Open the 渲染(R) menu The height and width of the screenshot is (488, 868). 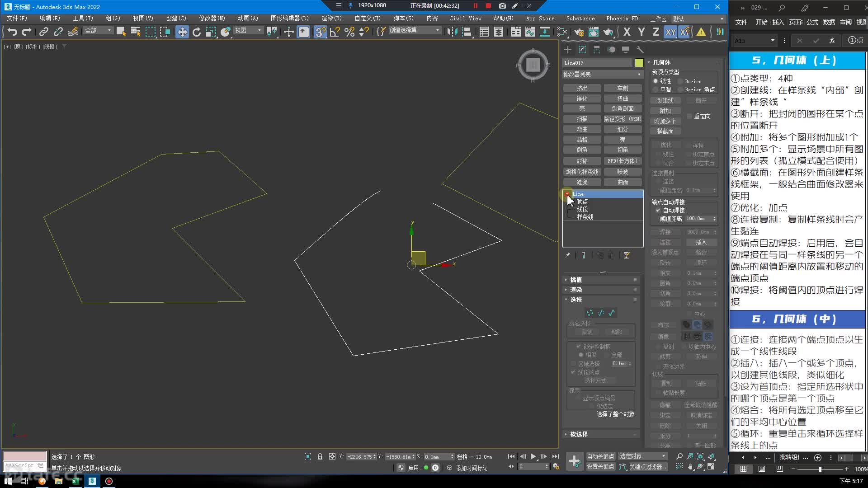(x=331, y=19)
